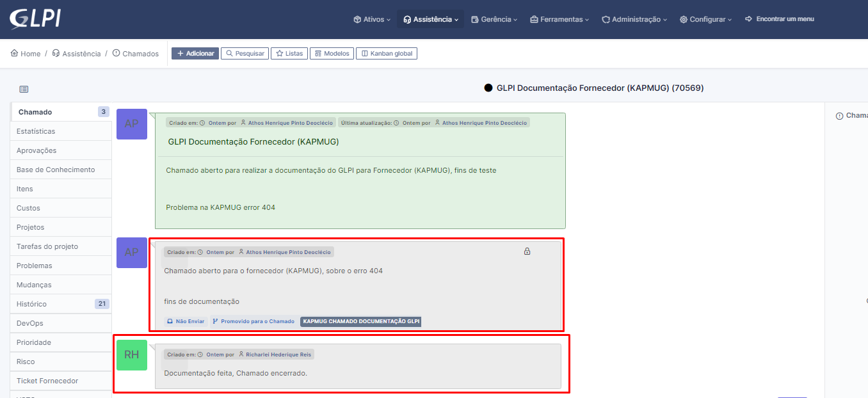Click the RH avatar
The height and width of the screenshot is (398, 868).
tap(132, 355)
